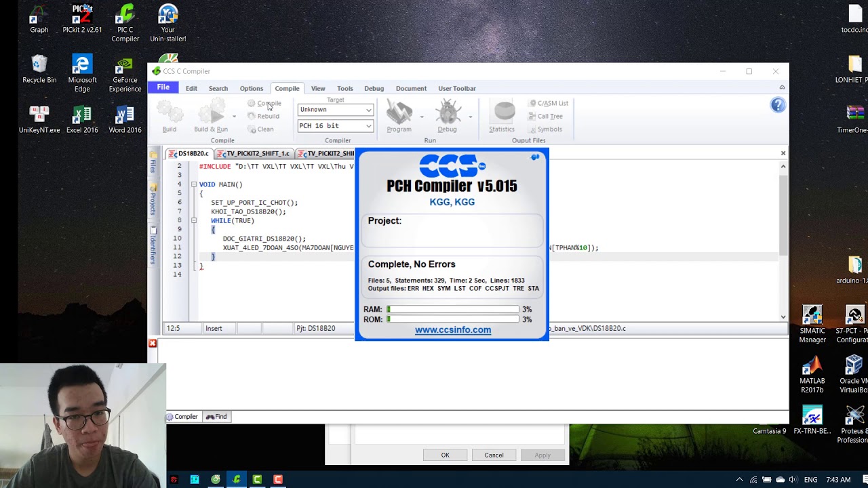Switch to the User Toolbar tab
This screenshot has width=868, height=488.
click(457, 88)
